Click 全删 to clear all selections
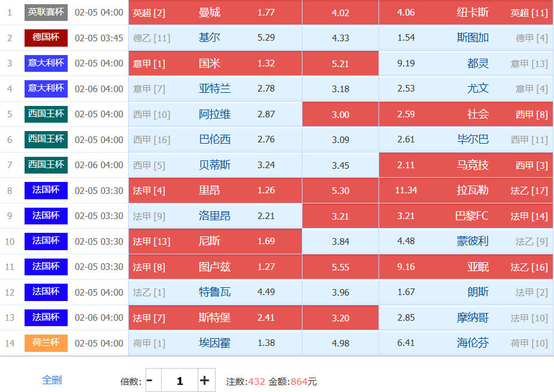 point(52,380)
